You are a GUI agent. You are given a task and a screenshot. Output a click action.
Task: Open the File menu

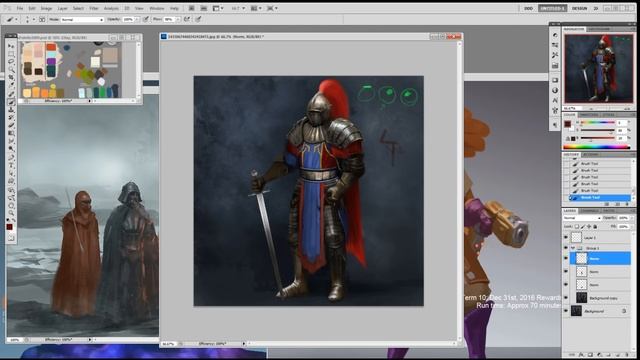pyautogui.click(x=20, y=8)
